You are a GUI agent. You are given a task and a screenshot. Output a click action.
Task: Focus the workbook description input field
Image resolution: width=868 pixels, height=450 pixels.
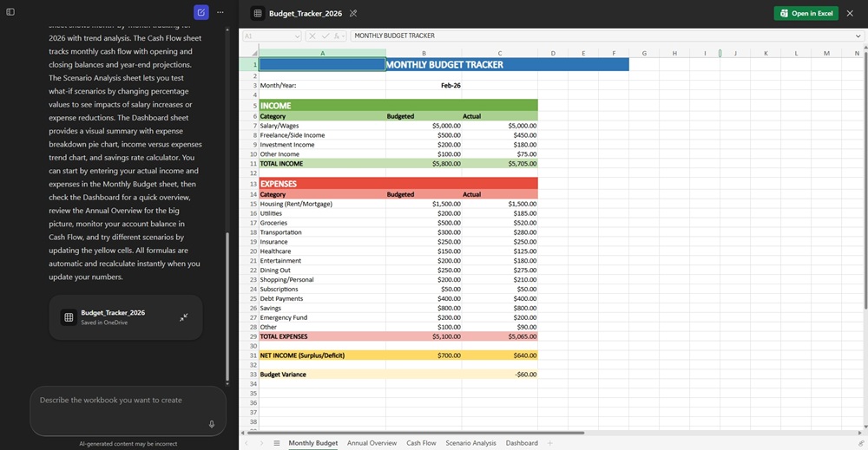click(x=128, y=411)
